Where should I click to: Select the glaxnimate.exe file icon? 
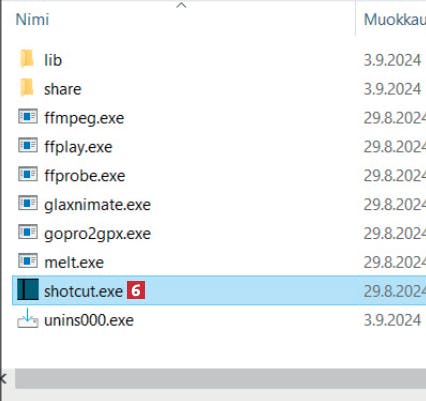[28, 203]
